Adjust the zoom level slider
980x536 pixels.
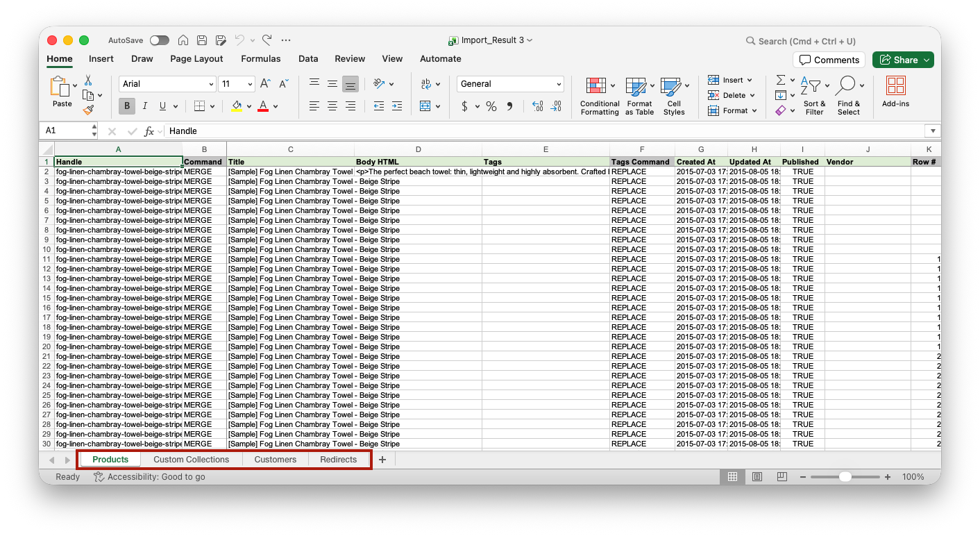point(845,477)
